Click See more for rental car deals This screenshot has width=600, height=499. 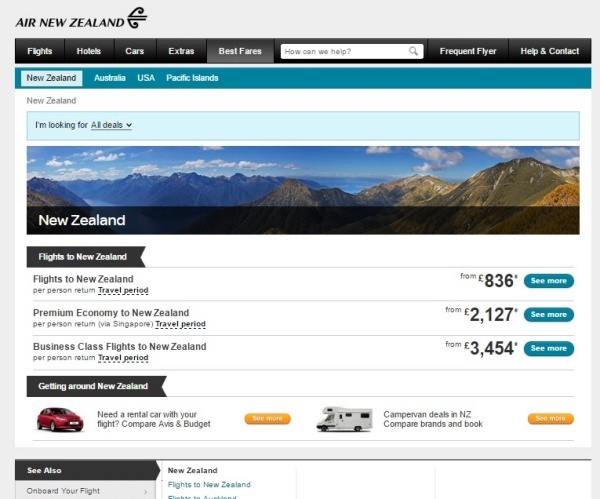(x=267, y=418)
